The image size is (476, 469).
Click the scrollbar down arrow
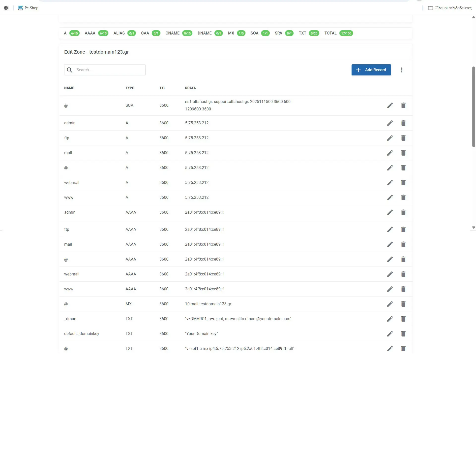473,227
